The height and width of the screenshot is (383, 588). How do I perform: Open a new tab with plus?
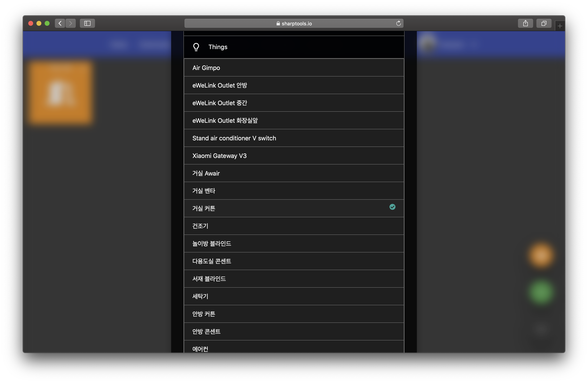(x=560, y=26)
